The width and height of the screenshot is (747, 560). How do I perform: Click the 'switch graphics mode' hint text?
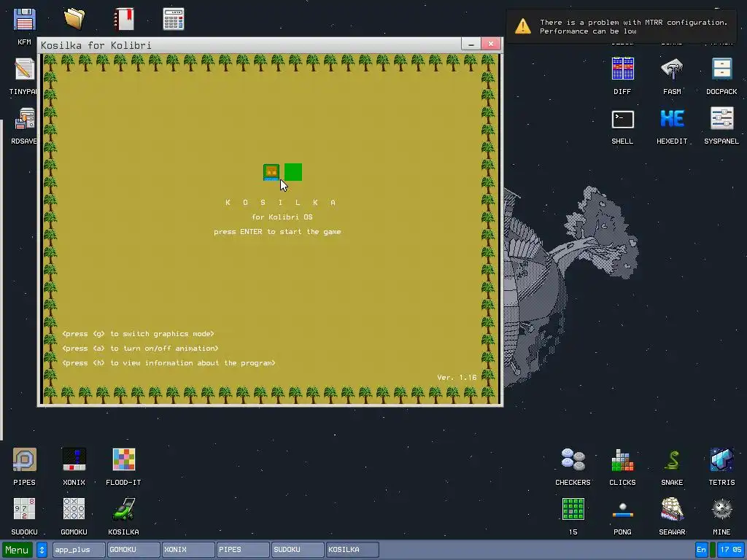pyautogui.click(x=138, y=334)
